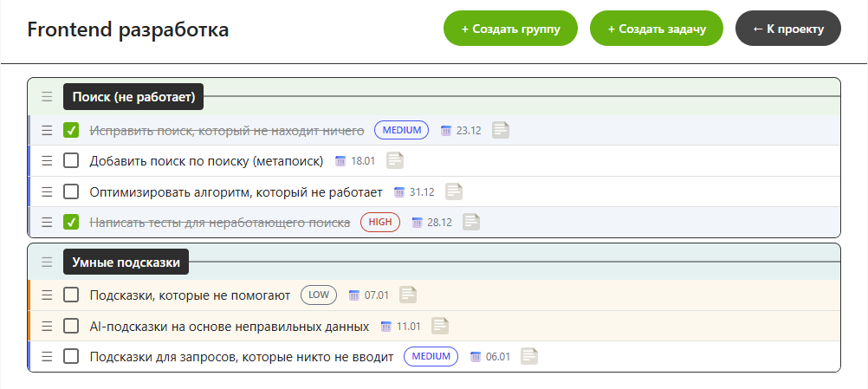Check the "Оптимизировать алгоритм" task checkbox
This screenshot has height=389, width=868.
click(71, 192)
